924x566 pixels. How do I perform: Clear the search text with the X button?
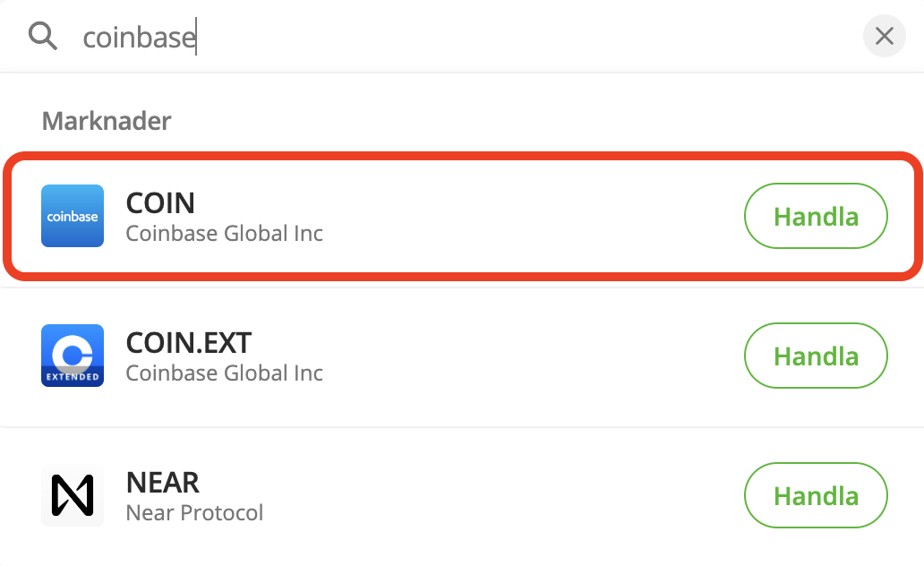(x=884, y=37)
